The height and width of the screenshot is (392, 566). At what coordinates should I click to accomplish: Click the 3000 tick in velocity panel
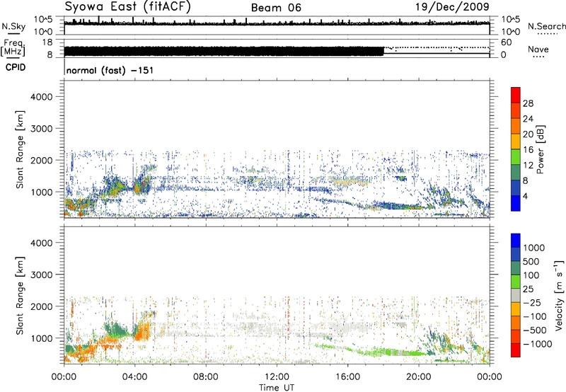coord(41,275)
